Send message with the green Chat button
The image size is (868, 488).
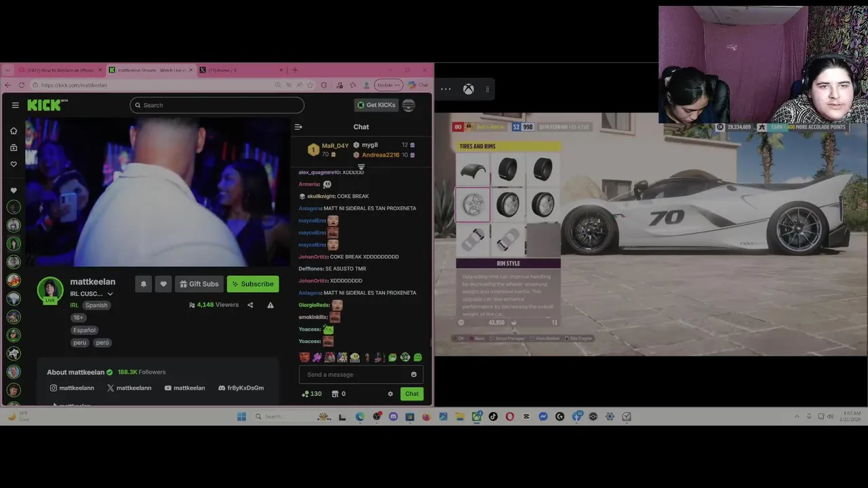click(412, 394)
